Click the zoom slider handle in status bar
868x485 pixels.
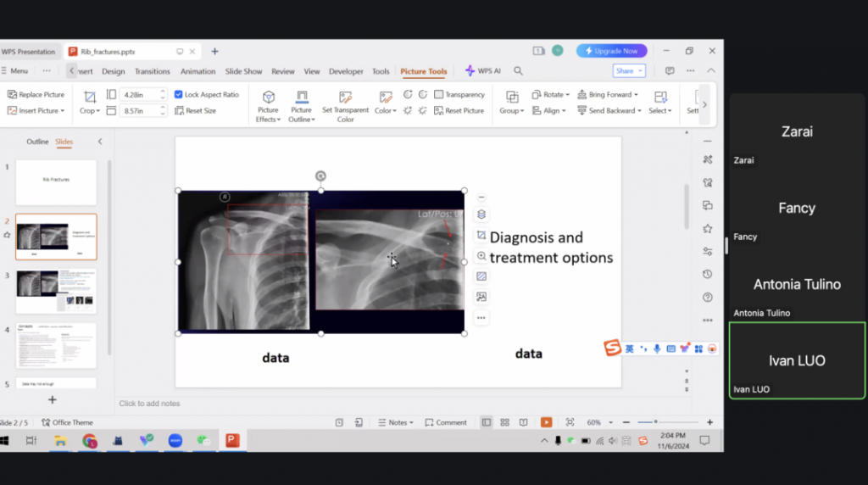[657, 422]
